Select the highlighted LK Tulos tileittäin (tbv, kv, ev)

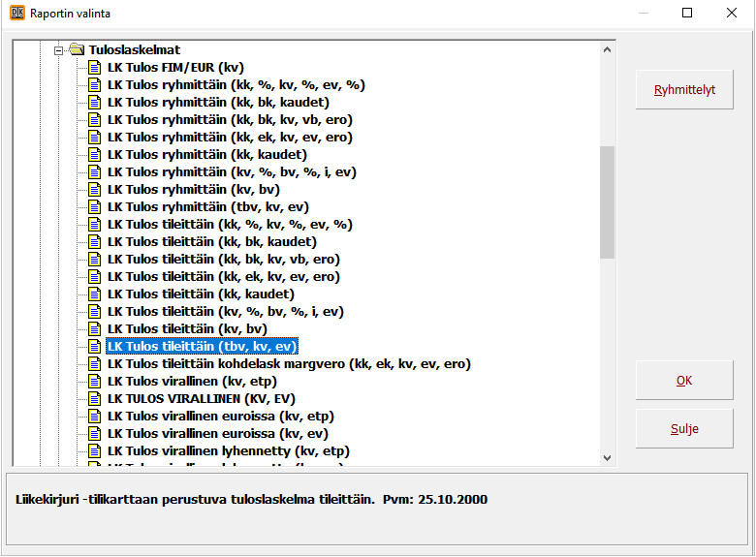click(202, 346)
